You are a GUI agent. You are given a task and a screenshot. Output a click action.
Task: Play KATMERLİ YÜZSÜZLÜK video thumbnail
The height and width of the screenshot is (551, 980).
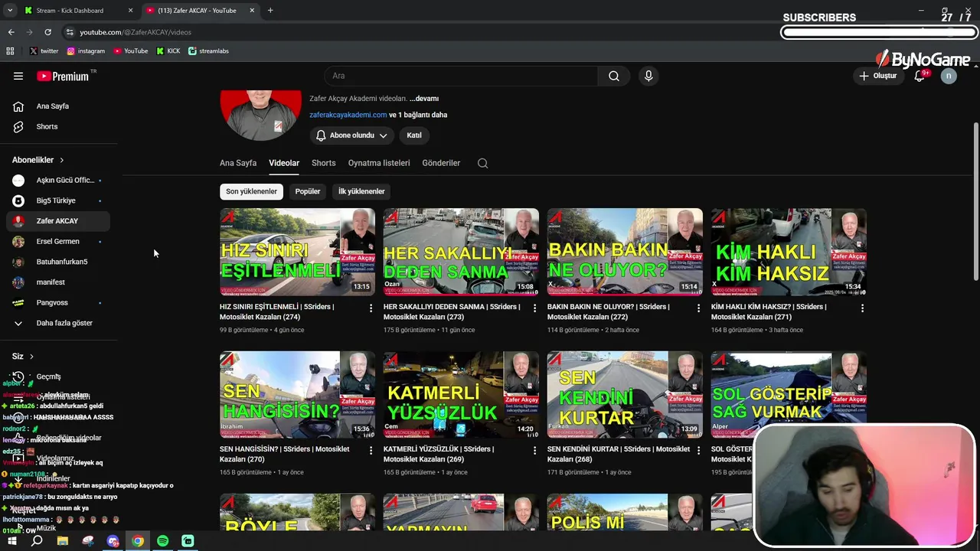click(461, 394)
